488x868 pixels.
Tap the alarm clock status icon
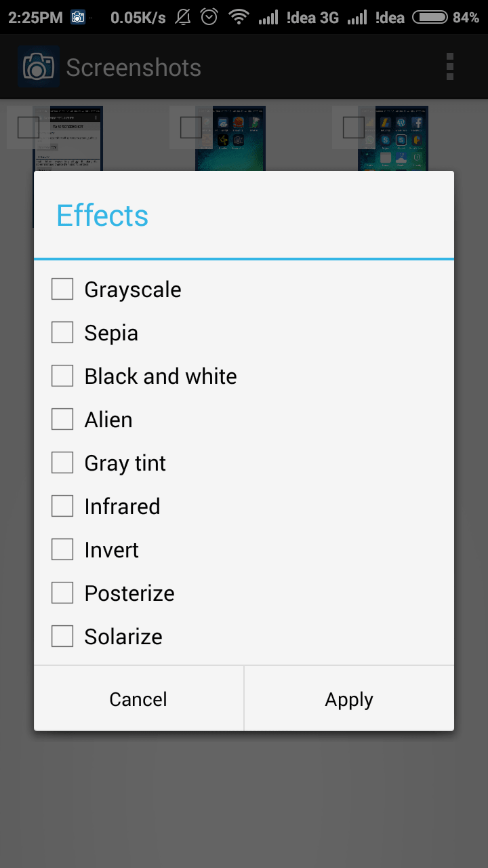209,18
